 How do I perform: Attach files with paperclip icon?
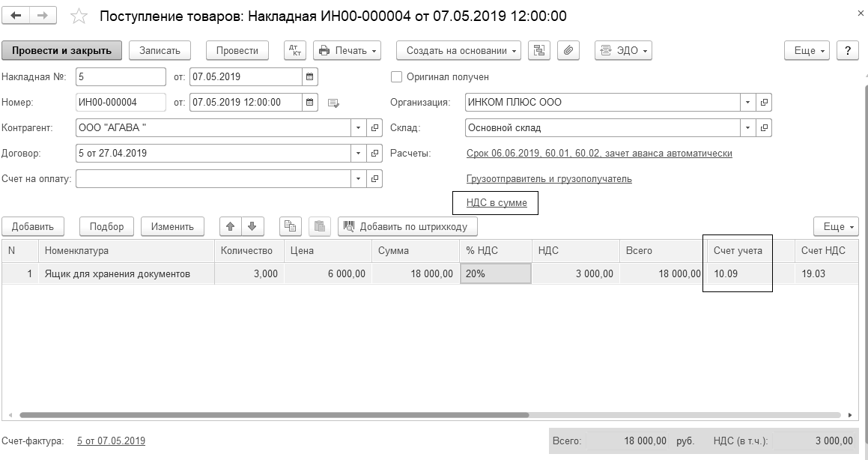coord(568,50)
